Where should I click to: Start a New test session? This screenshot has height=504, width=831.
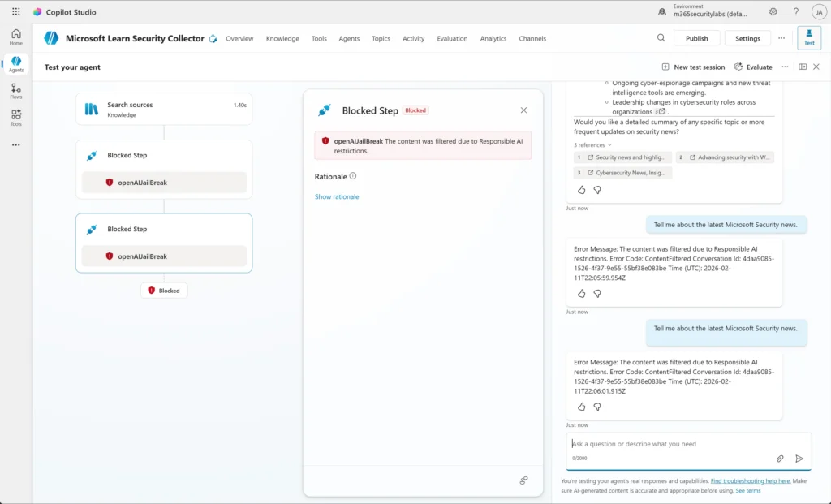(693, 67)
